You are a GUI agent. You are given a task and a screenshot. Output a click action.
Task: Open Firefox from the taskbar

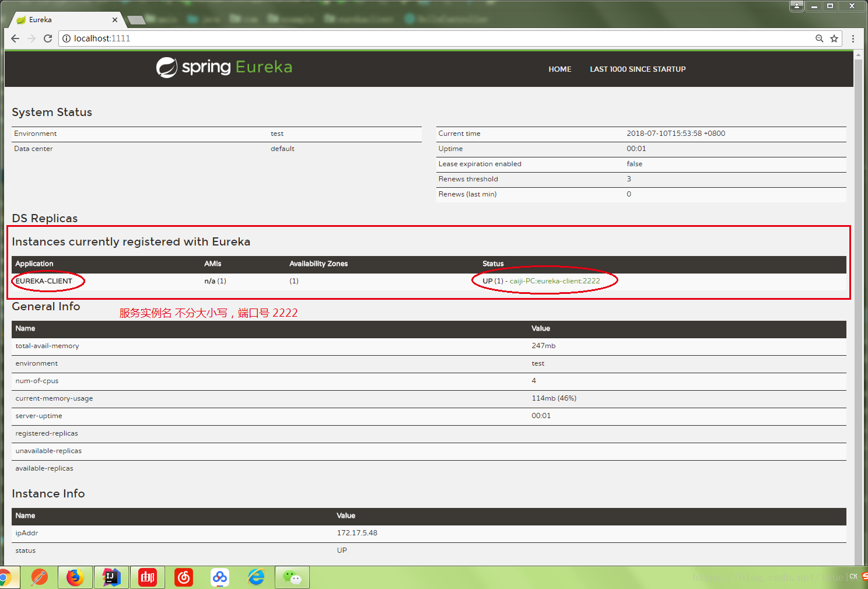tap(75, 578)
